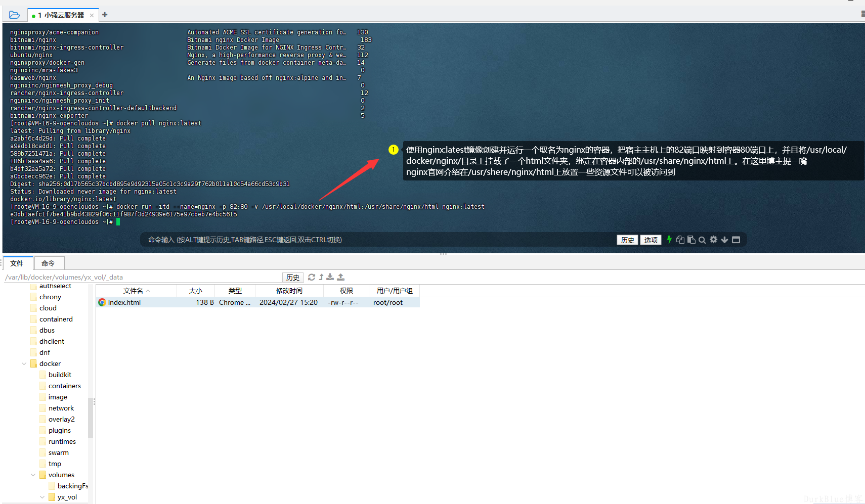Open the 选项 options button
The height and width of the screenshot is (504, 865).
pos(651,240)
